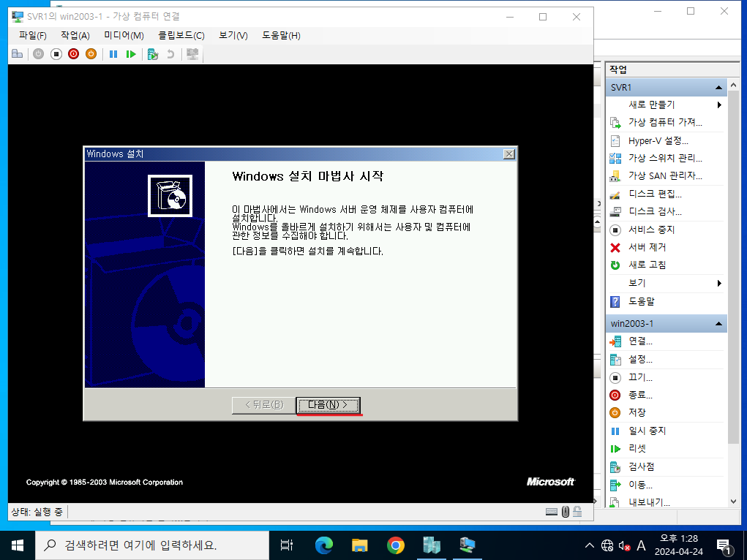This screenshot has width=747, height=560.
Task: Click the Revert toolbar icon
Action: [x=170, y=54]
